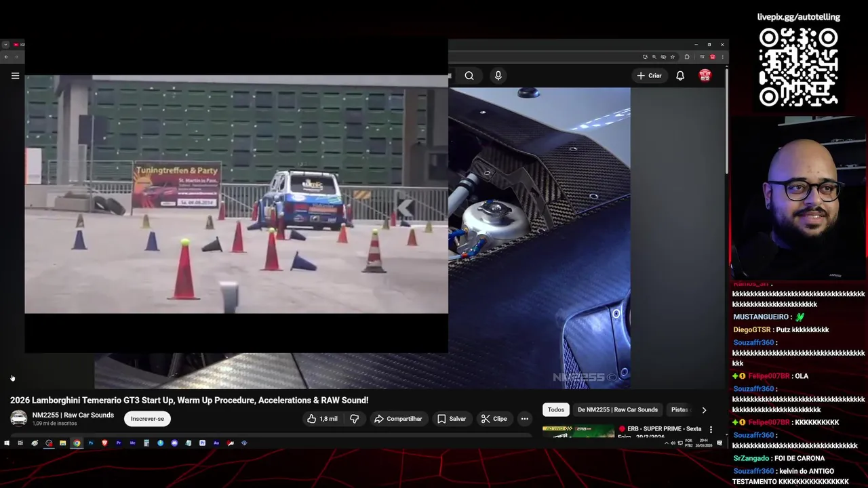Open File Explorer from taskbar
Image resolution: width=868 pixels, height=488 pixels.
62,443
